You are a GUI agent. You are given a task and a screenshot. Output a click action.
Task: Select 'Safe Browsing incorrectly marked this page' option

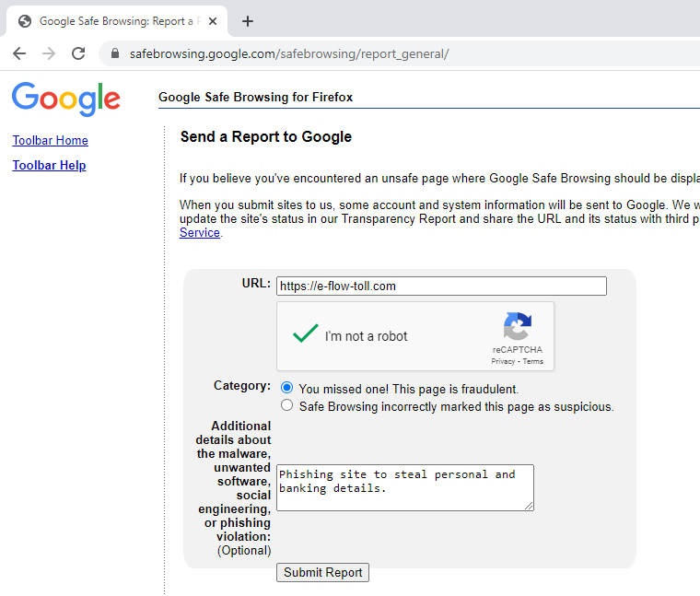(287, 405)
